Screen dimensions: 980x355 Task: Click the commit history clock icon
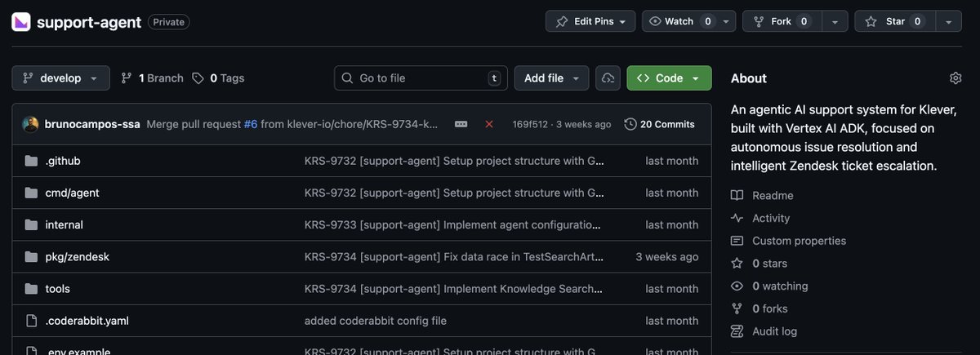click(630, 124)
